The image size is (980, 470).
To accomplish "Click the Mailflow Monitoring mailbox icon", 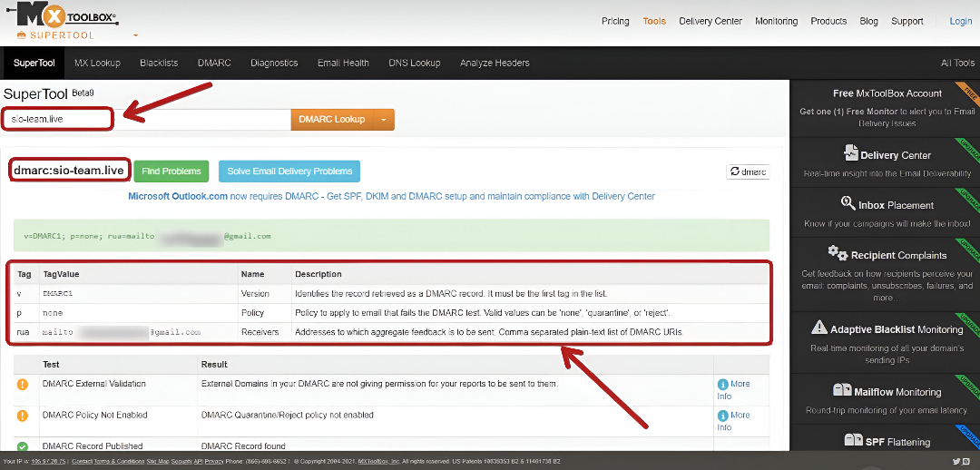I will point(842,391).
